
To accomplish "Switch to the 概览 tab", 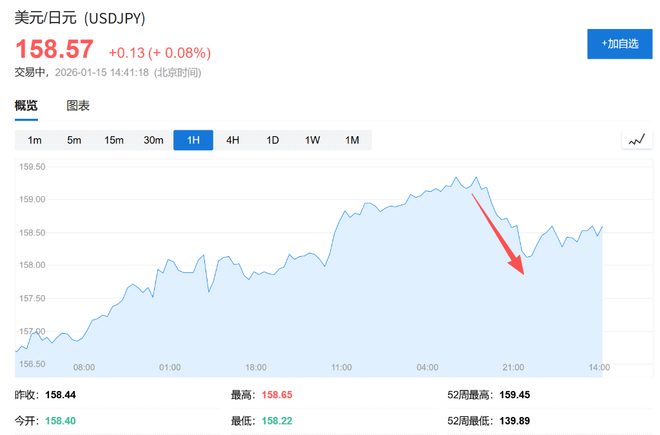I will click(x=26, y=105).
